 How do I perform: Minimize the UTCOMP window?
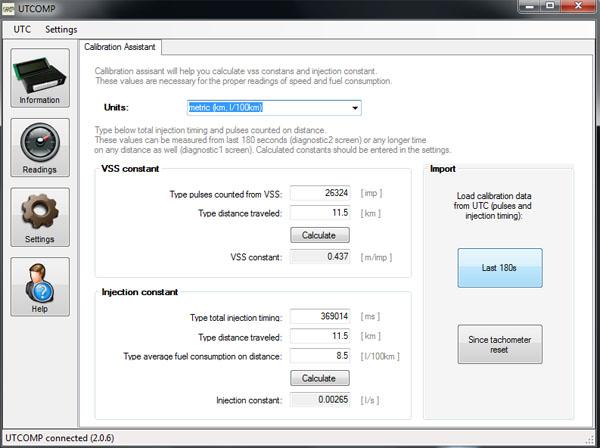click(x=530, y=6)
